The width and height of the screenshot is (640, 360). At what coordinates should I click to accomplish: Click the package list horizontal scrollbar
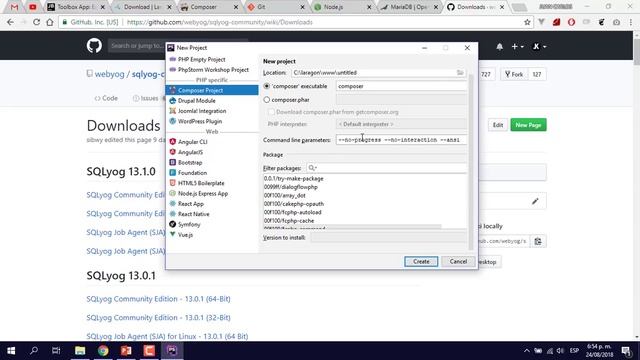coord(352,227)
